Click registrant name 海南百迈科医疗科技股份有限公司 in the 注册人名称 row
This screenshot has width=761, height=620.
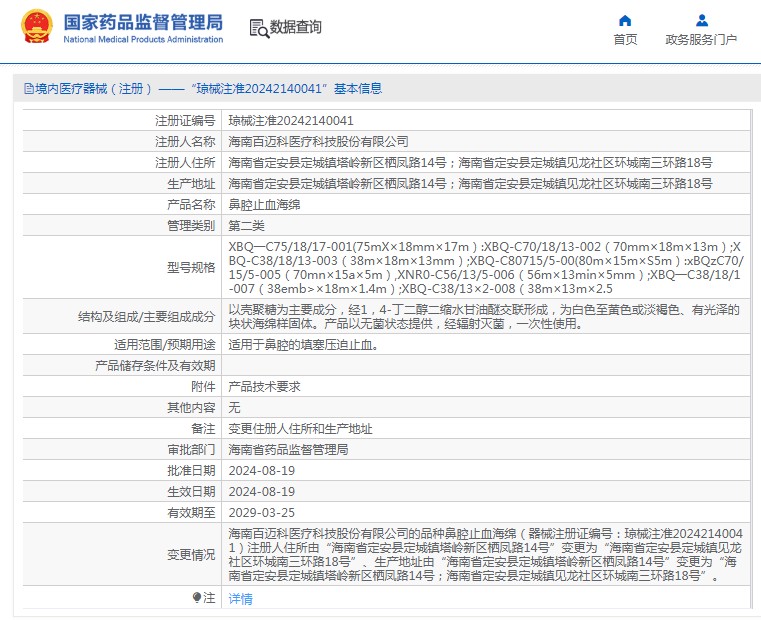coord(318,141)
